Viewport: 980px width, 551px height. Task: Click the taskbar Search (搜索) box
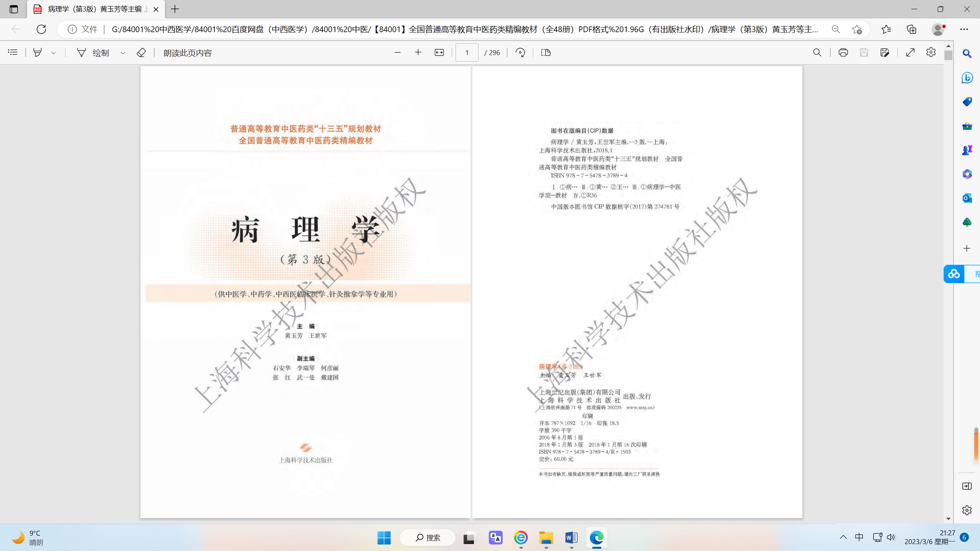pyautogui.click(x=428, y=538)
